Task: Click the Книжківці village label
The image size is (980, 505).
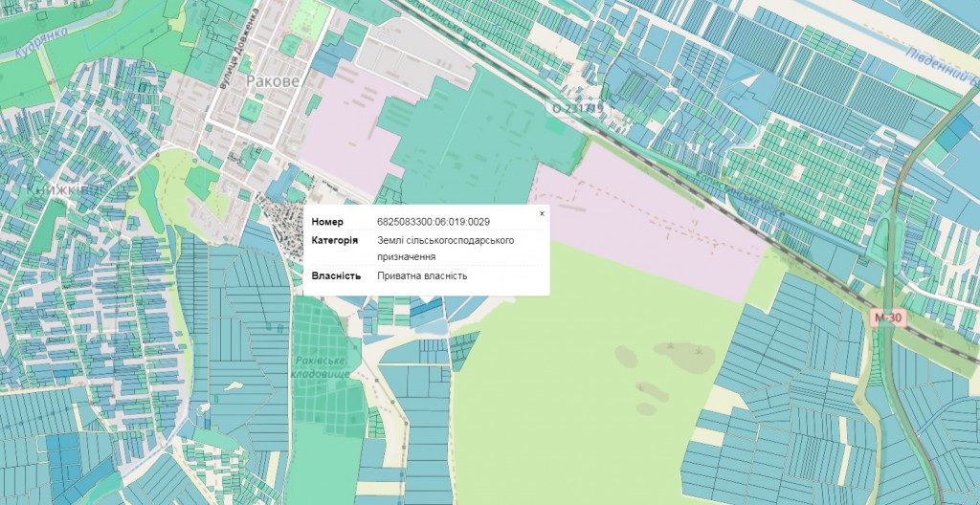Action: (x=67, y=190)
